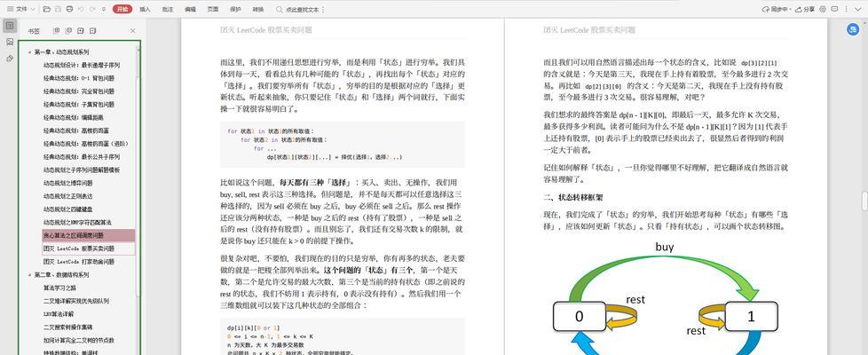Close the 书签 bookmarks panel
The image size is (868, 355).
133,31
